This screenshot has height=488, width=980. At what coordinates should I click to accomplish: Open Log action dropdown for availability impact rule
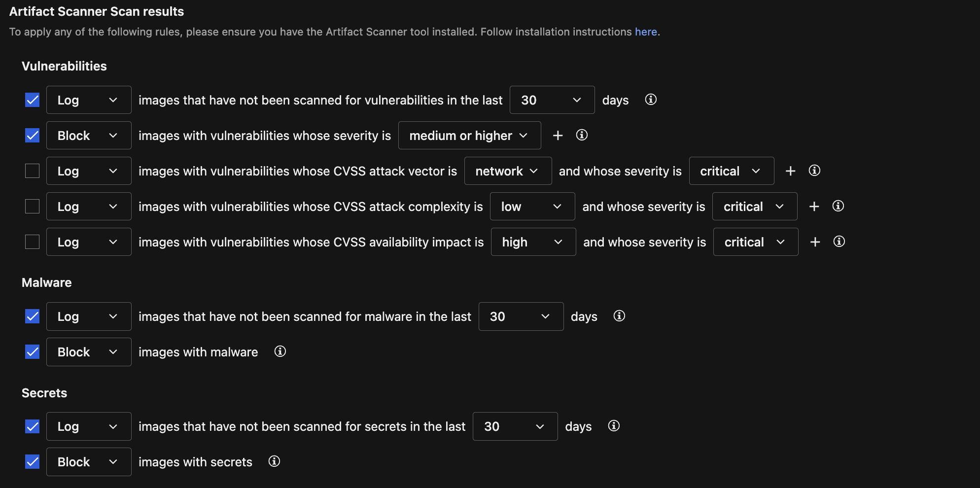pos(89,242)
